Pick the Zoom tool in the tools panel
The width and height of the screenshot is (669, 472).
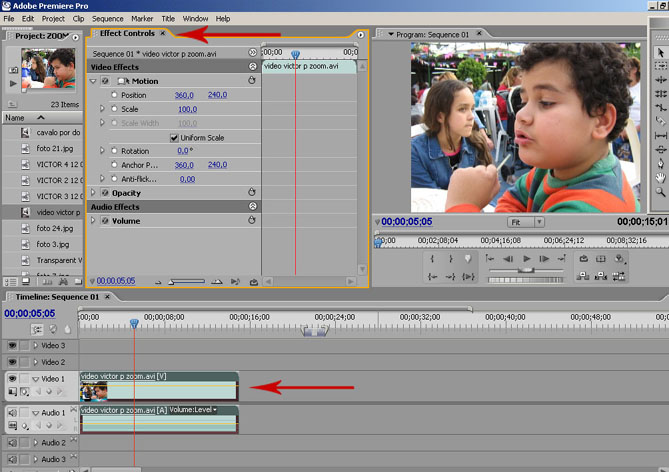660,191
